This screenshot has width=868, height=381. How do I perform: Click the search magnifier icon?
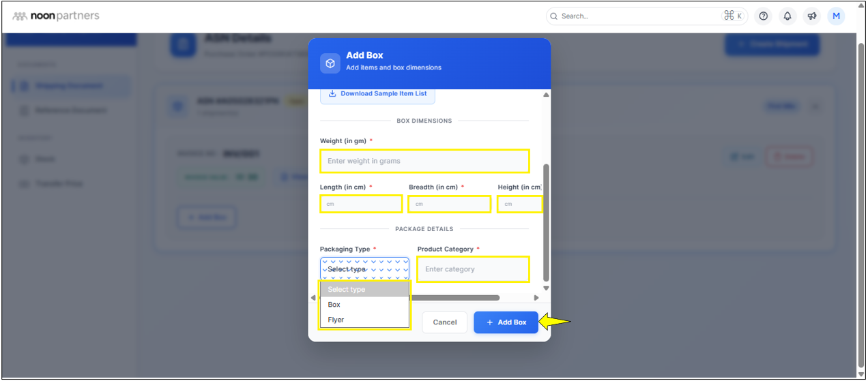pyautogui.click(x=554, y=16)
